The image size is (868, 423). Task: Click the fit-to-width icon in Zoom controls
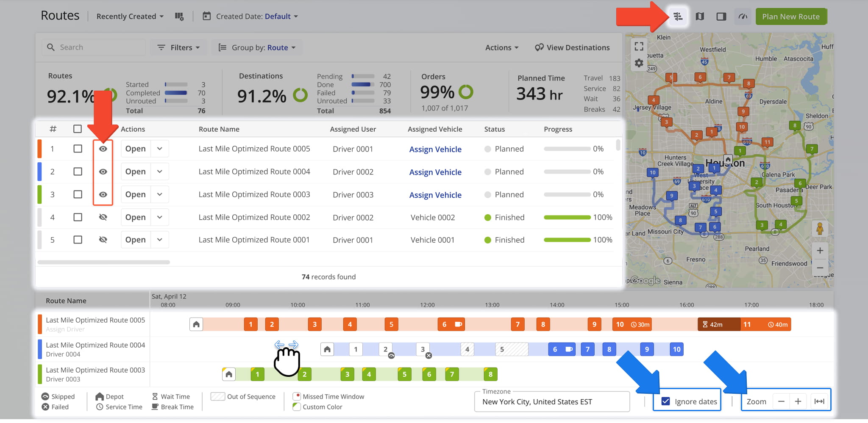[x=819, y=401]
